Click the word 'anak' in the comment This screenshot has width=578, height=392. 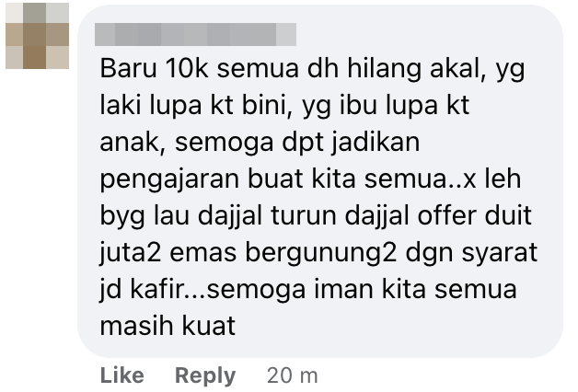[132, 143]
